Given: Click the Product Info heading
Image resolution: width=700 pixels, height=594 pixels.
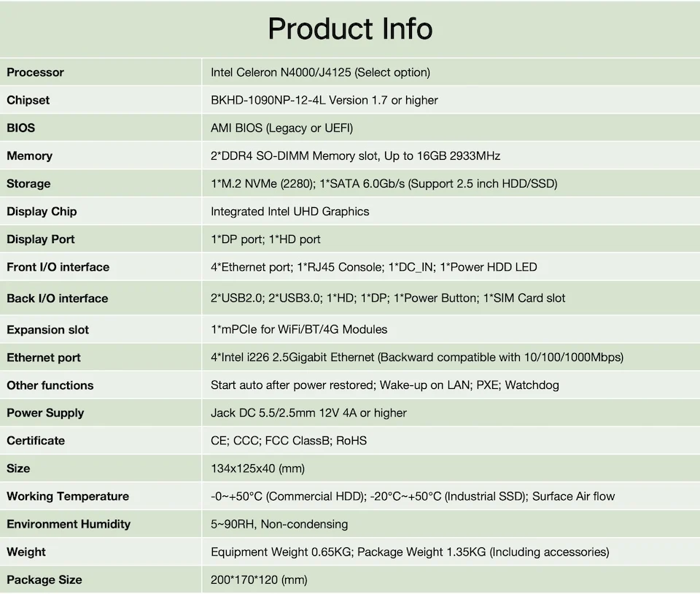Looking at the screenshot, I should pyautogui.click(x=350, y=29).
